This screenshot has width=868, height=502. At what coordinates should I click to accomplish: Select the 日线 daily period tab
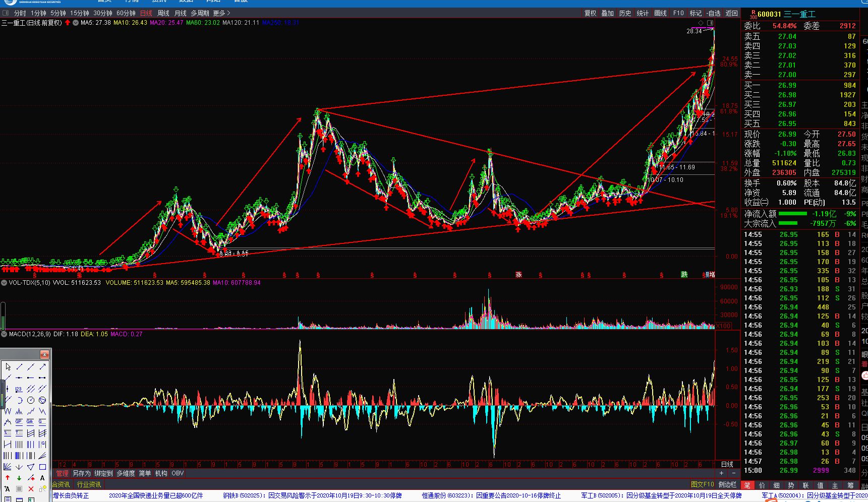coord(146,13)
